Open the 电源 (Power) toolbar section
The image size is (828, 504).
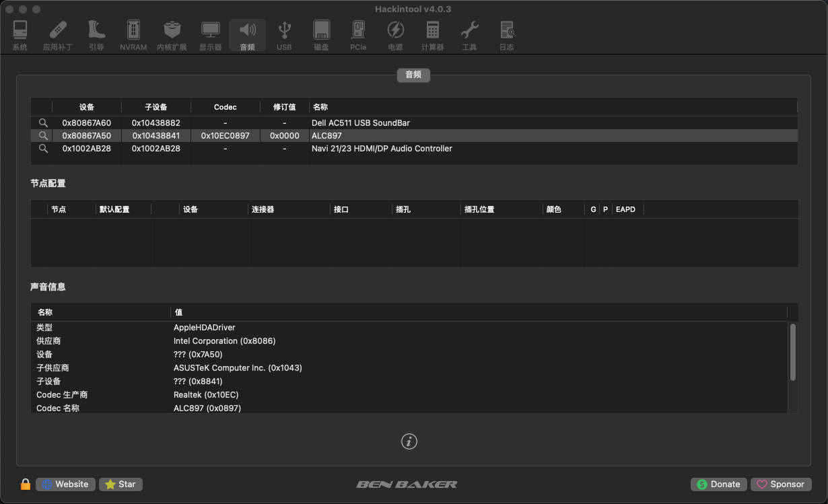(395, 36)
